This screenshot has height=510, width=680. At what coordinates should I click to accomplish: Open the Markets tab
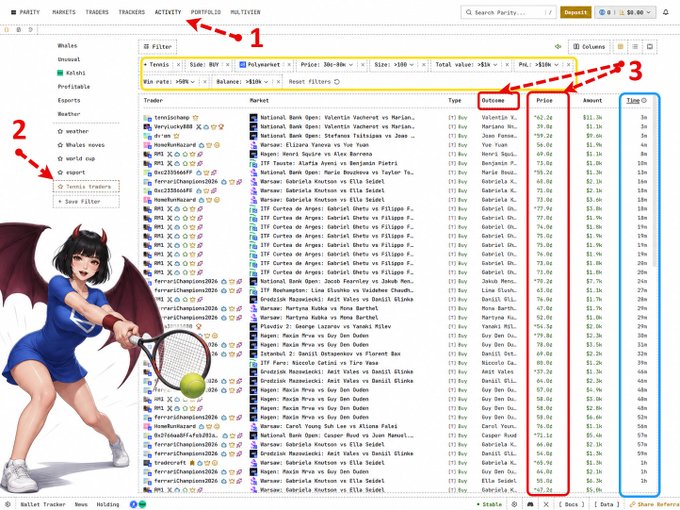point(64,12)
